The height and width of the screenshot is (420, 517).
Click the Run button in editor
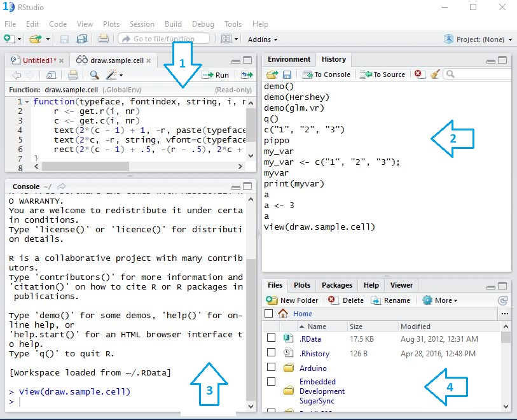click(216, 75)
